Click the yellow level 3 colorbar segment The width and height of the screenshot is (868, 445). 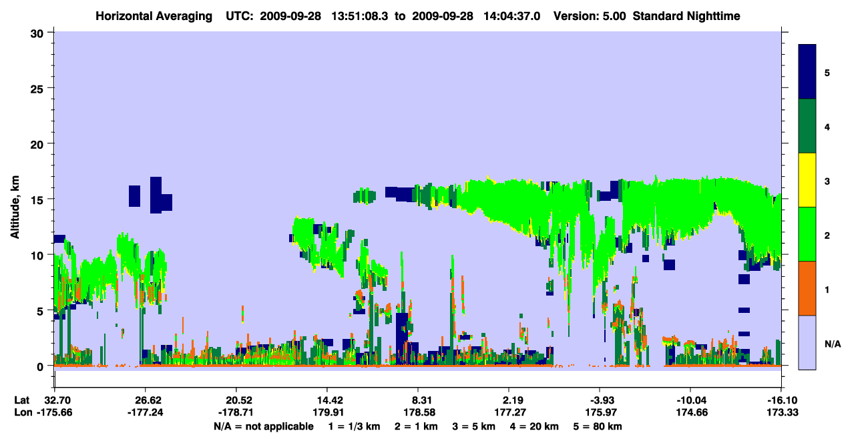807,180
